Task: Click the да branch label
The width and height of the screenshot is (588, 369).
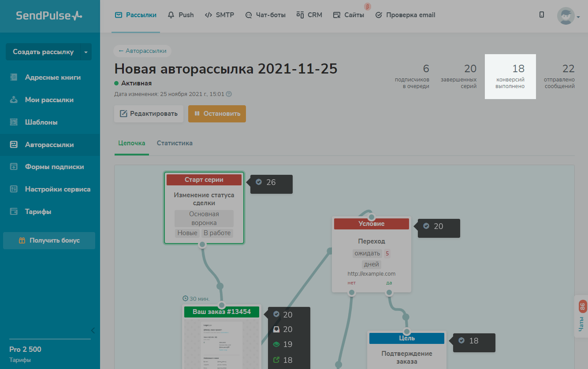Action: point(389,283)
